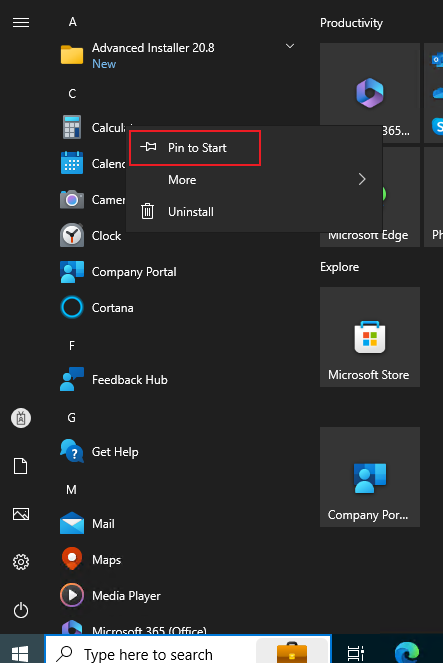Select the Cortana text entry
Image resolution: width=443 pixels, height=663 pixels.
point(112,308)
